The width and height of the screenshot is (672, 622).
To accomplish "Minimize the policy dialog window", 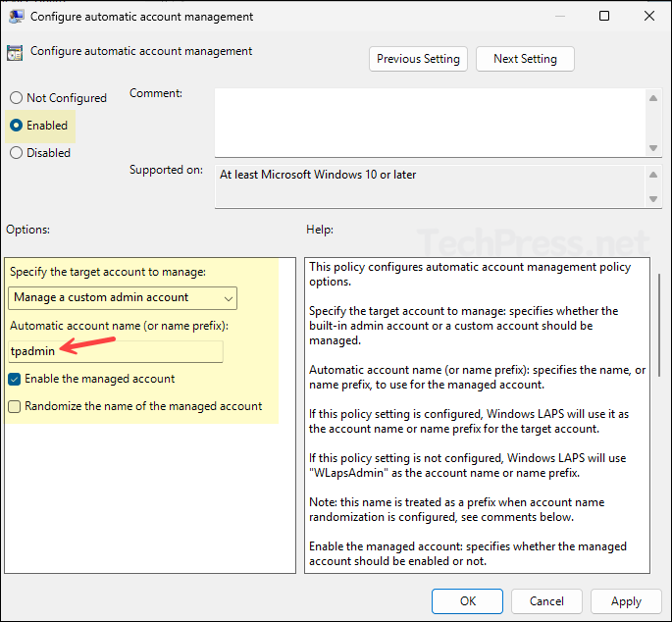I will 560,16.
